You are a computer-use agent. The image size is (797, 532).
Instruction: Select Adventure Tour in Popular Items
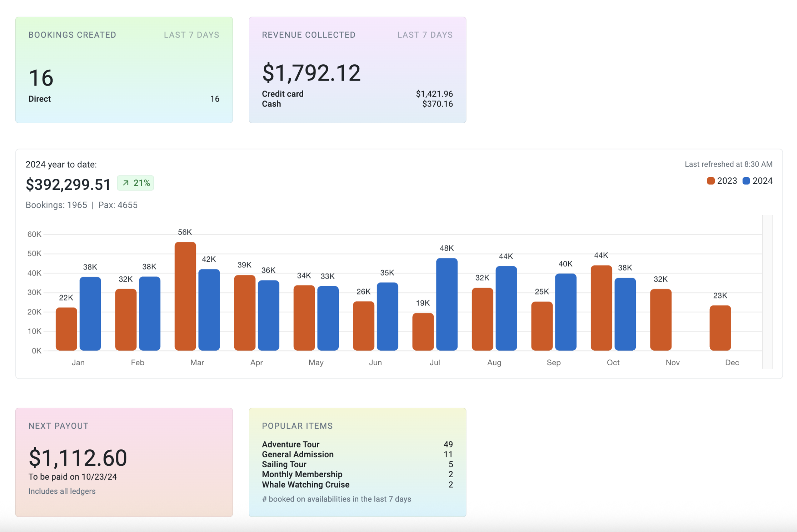[291, 444]
